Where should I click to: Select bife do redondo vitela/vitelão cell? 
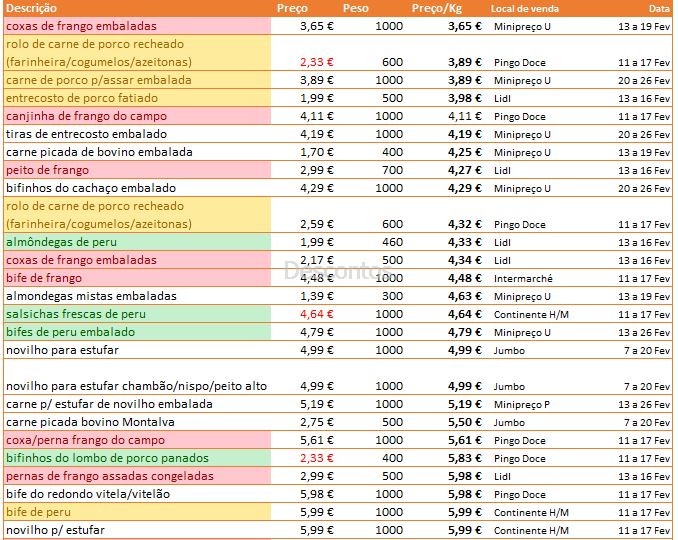(138, 494)
